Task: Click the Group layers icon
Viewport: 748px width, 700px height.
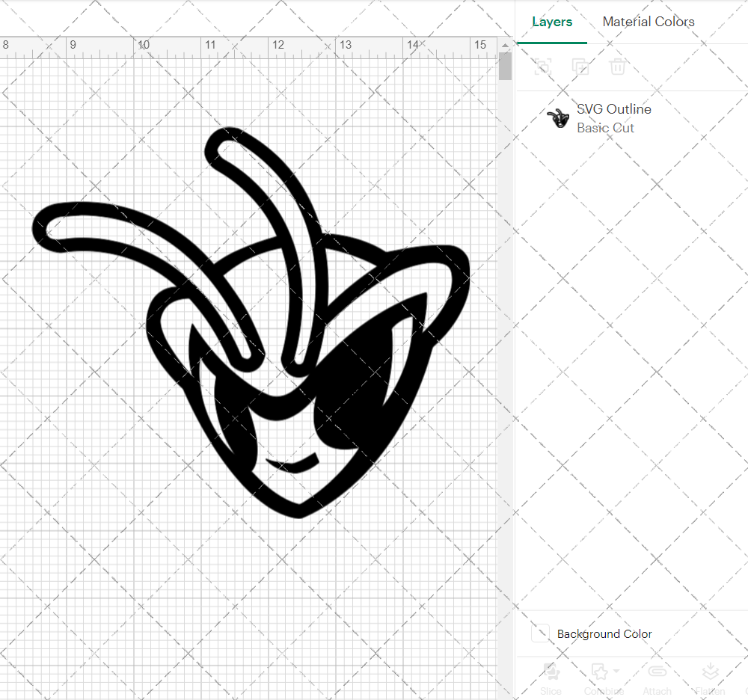Action: coord(543,67)
